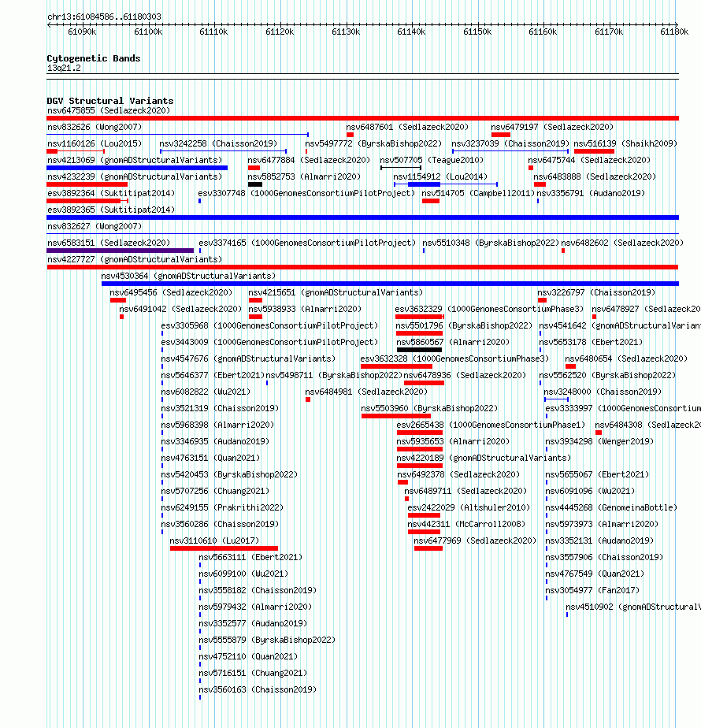The width and height of the screenshot is (701, 728).
Task: Click the nsv4227727 gnomAD label
Action: [135, 259]
